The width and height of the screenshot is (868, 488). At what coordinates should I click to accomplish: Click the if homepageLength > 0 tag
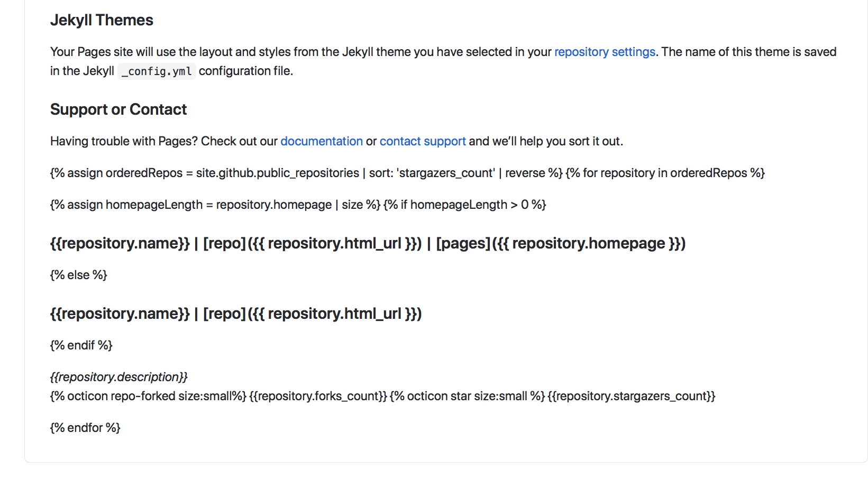pos(465,205)
